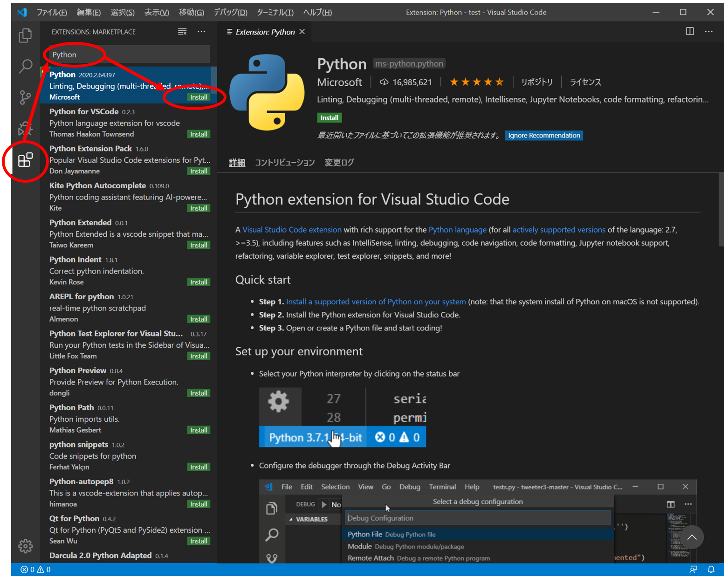Open the 編集(E) menu
The width and height of the screenshot is (728, 577).
[x=89, y=12]
